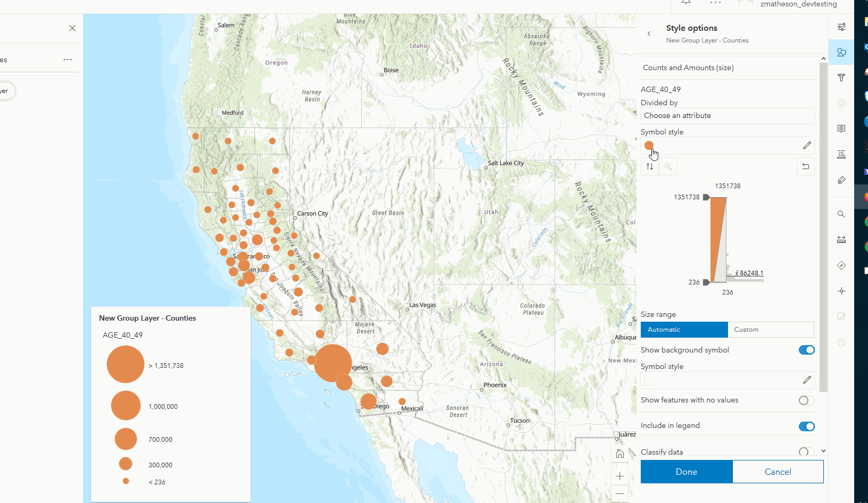Cancel the style option changes
This screenshot has width=868, height=503.
778,472
